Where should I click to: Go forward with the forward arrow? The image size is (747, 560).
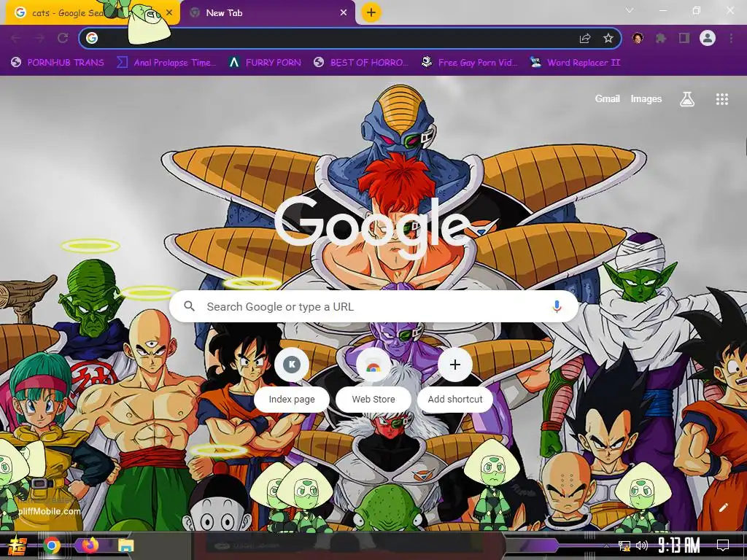[x=39, y=38]
